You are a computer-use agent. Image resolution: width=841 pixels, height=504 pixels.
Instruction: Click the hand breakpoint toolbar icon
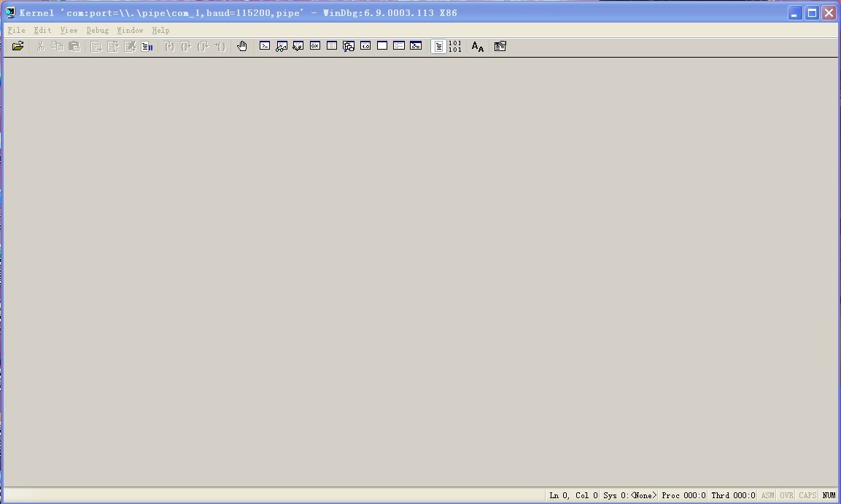coord(242,46)
